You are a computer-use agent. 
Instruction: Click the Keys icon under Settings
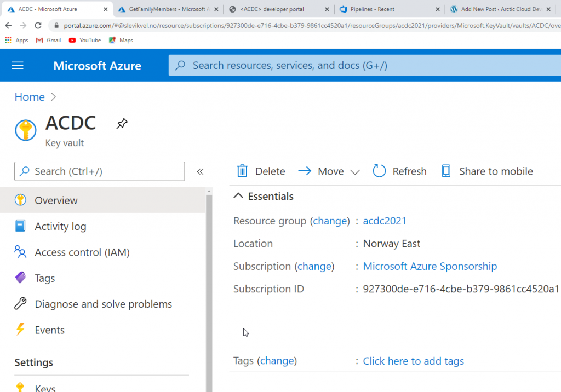[x=20, y=388]
